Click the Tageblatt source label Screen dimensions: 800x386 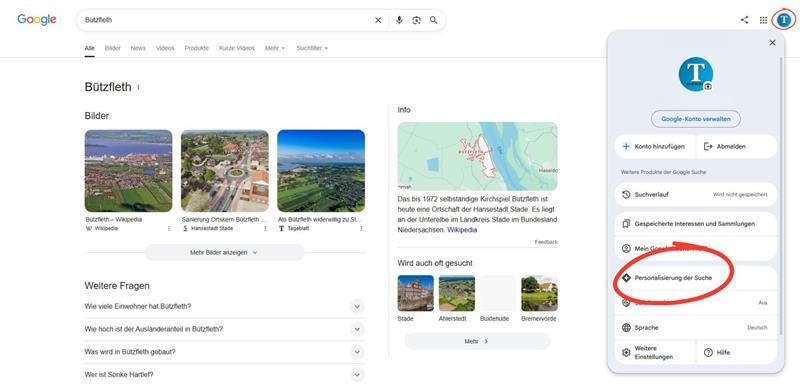click(298, 228)
